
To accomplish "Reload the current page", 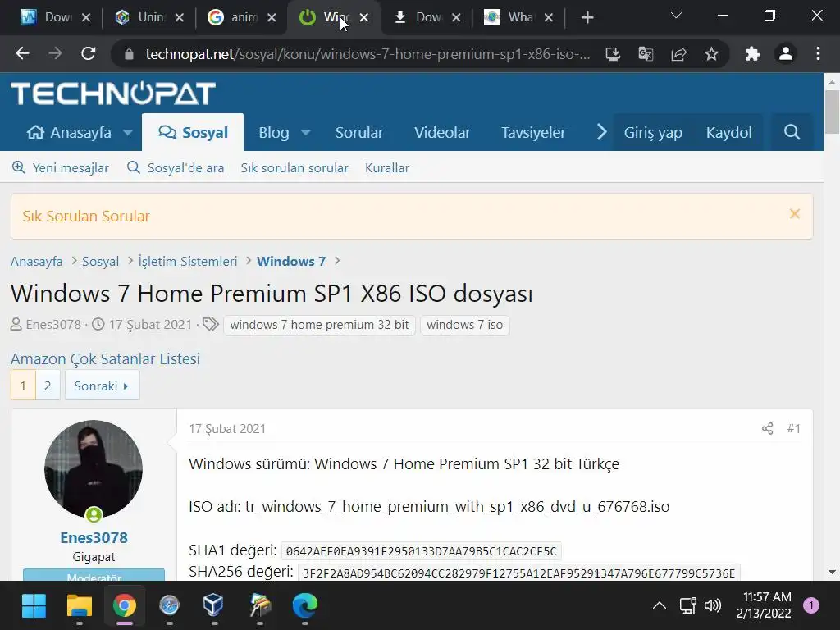I will 89,53.
